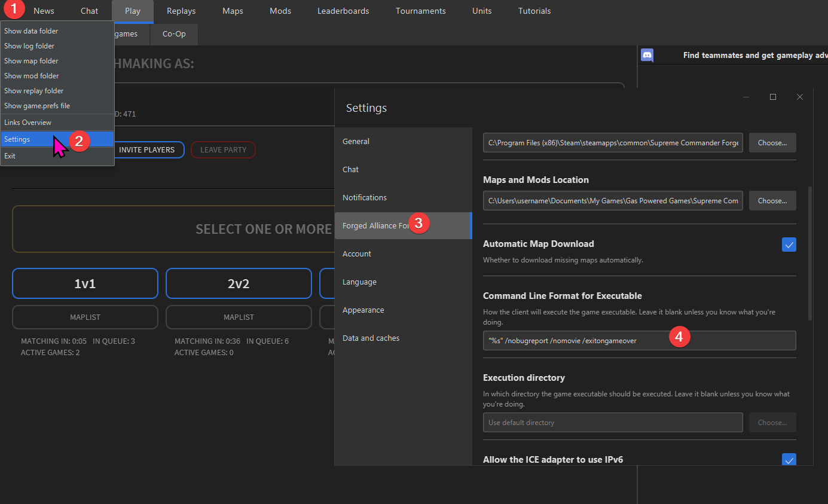Click the Execution directory input field
Screen dimensions: 828x504
(613, 423)
